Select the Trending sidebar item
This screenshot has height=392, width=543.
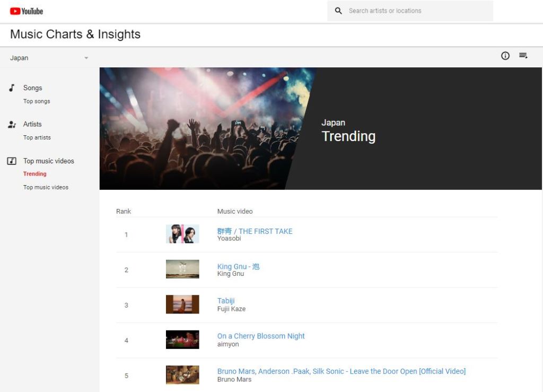(x=34, y=174)
